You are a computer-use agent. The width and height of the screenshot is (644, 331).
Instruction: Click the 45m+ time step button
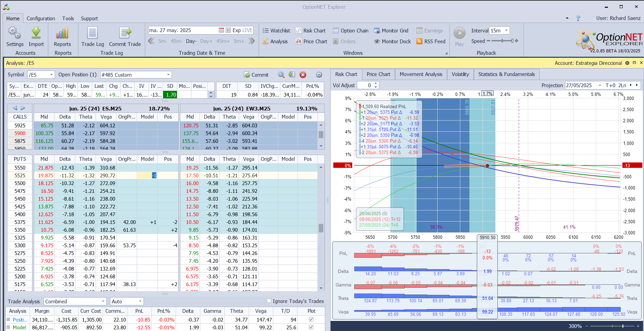point(223,41)
